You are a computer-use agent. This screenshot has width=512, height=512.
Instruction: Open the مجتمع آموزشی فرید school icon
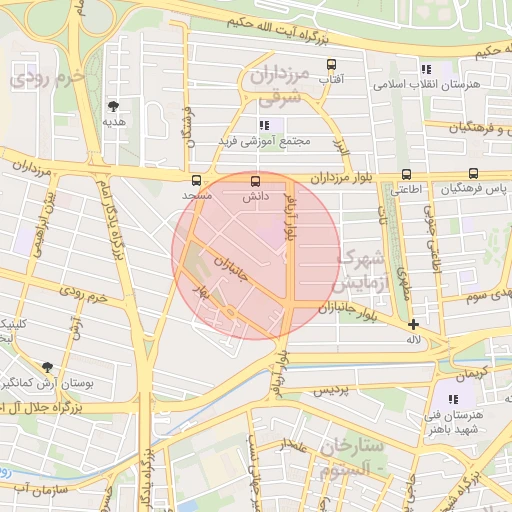(264, 126)
